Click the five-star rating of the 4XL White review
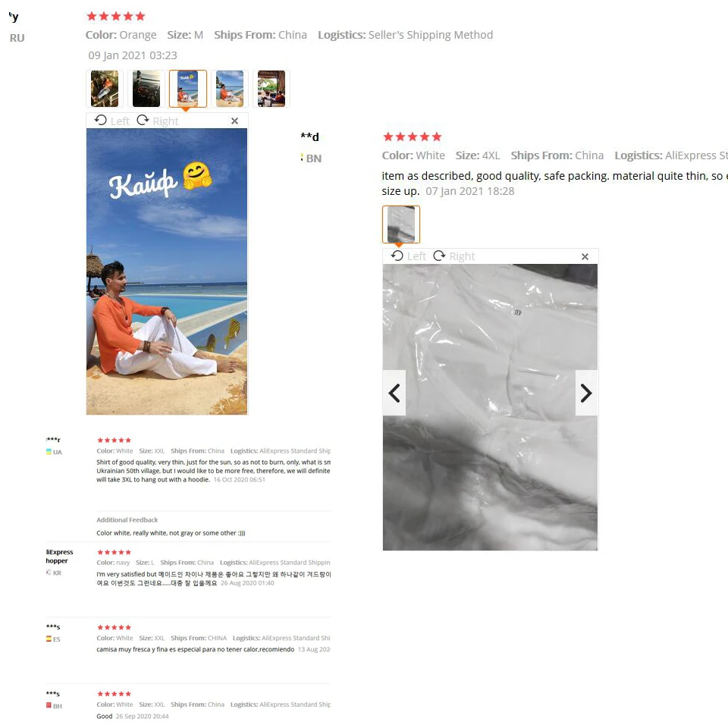728x728 pixels. point(413,136)
